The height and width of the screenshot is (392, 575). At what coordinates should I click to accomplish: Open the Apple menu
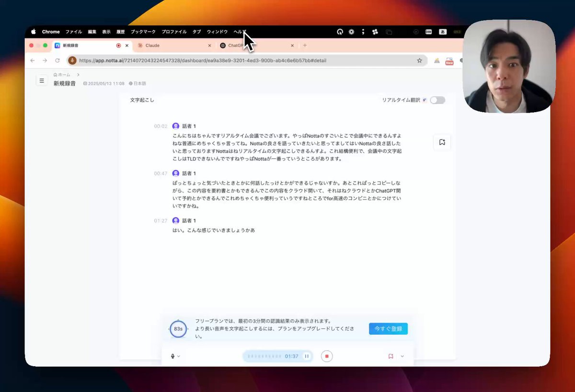34,32
